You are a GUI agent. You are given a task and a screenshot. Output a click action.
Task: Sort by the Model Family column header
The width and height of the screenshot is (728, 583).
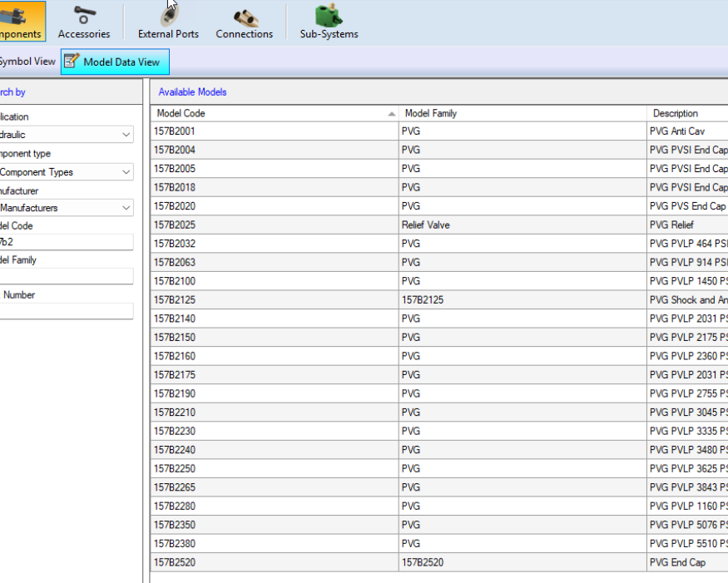(x=522, y=113)
